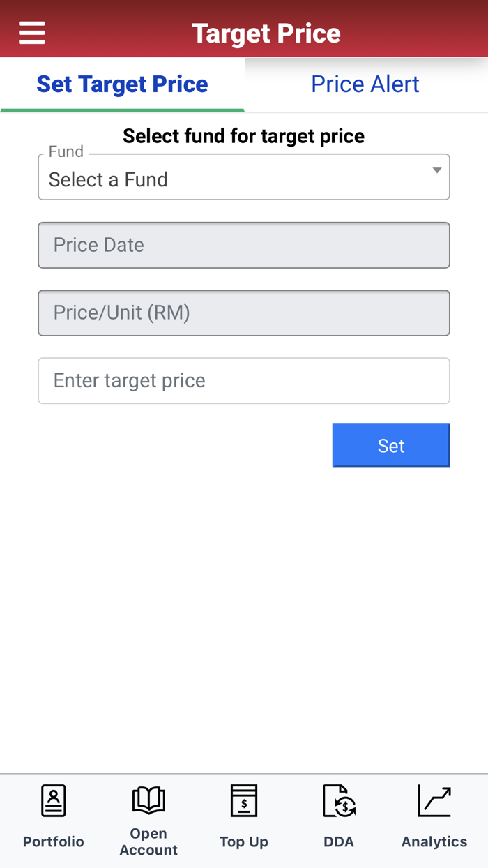The width and height of the screenshot is (488, 868).
Task: Tap the Analytics chart icon
Action: point(434,801)
